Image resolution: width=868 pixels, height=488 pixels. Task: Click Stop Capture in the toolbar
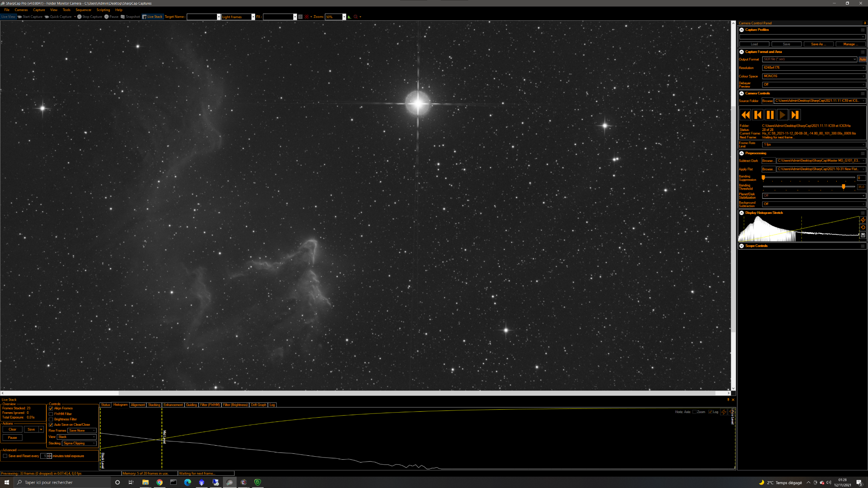90,17
